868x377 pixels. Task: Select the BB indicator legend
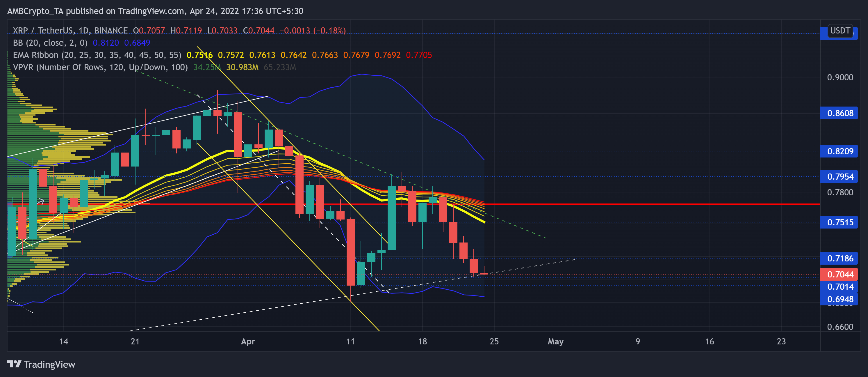pos(50,43)
